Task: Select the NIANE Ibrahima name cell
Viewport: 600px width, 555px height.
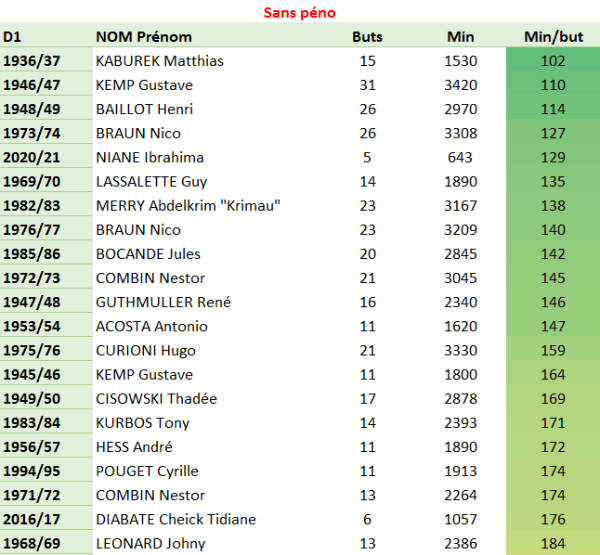Action: 149,157
